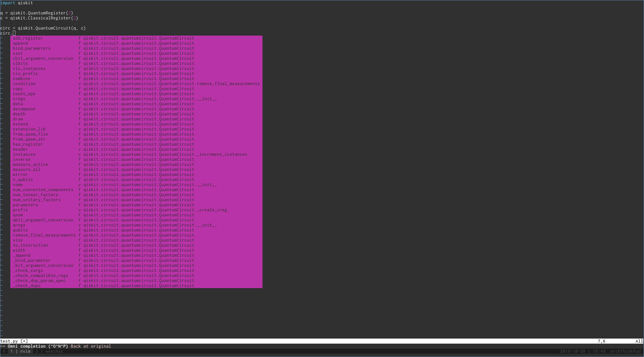Choose remove_final_measurements from the list
Viewport: 644px width, 357px height.
pyautogui.click(x=44, y=235)
